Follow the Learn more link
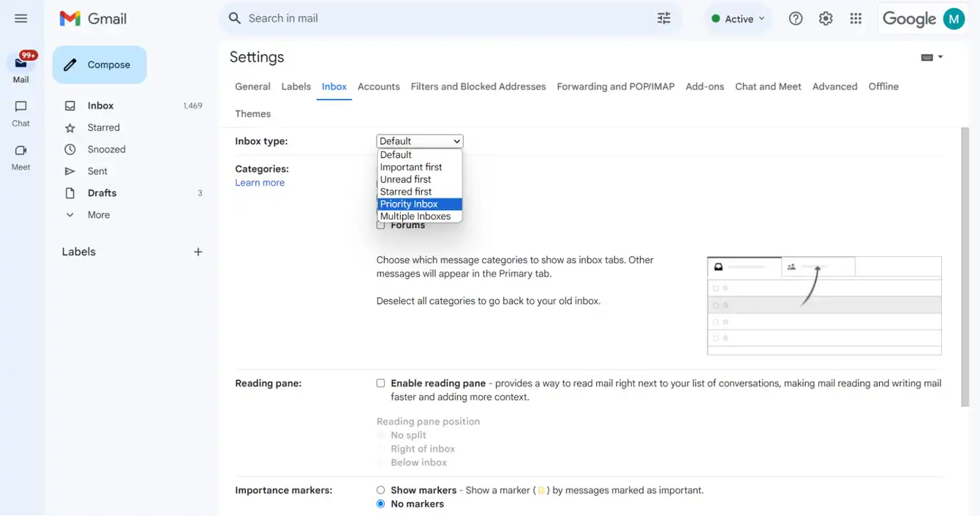 (x=260, y=183)
